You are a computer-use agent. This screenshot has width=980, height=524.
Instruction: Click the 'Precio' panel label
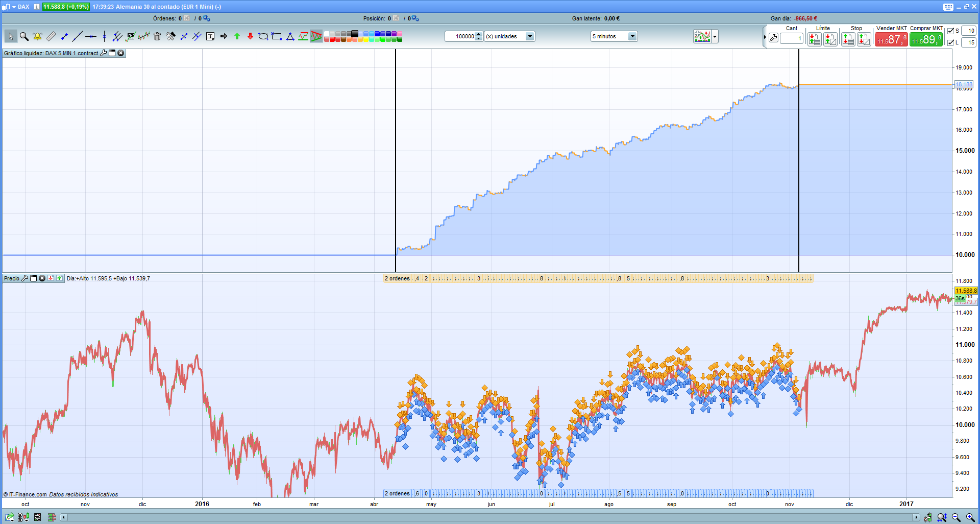[12, 278]
